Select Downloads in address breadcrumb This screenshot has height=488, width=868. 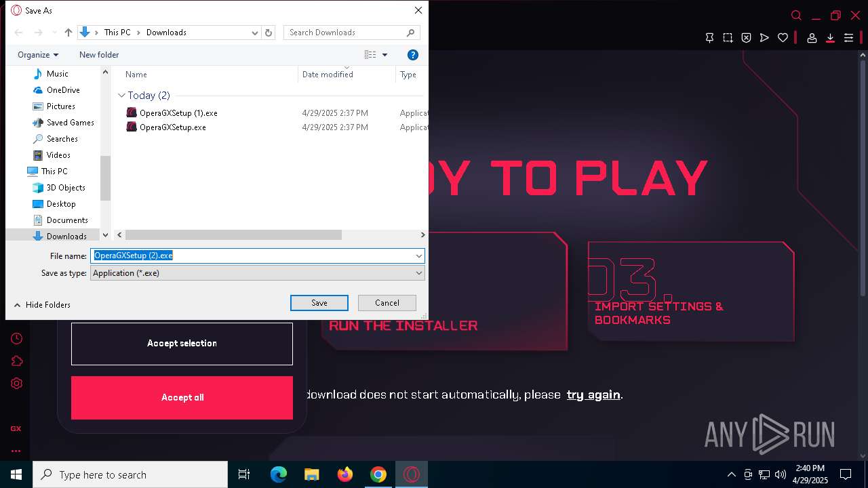[166, 33]
